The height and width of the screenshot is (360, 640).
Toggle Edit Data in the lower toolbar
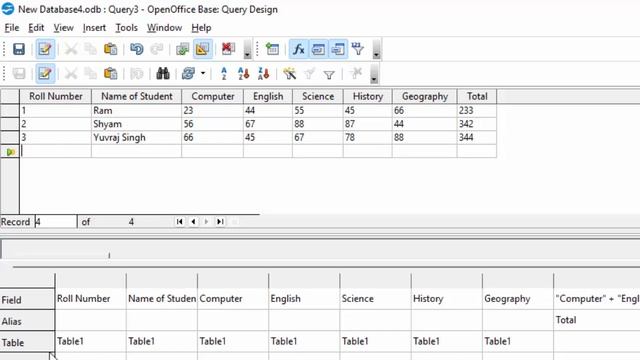coord(45,74)
